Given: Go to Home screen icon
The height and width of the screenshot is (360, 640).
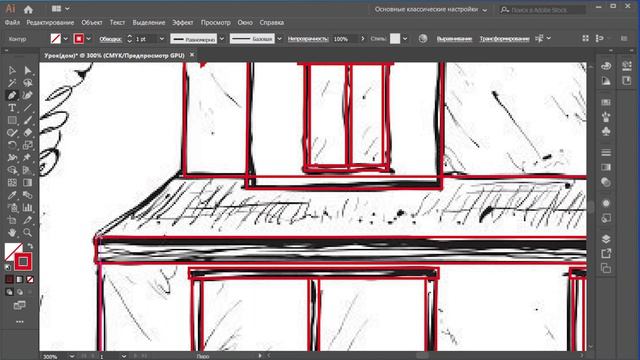Looking at the screenshot, I should click(x=28, y=9).
